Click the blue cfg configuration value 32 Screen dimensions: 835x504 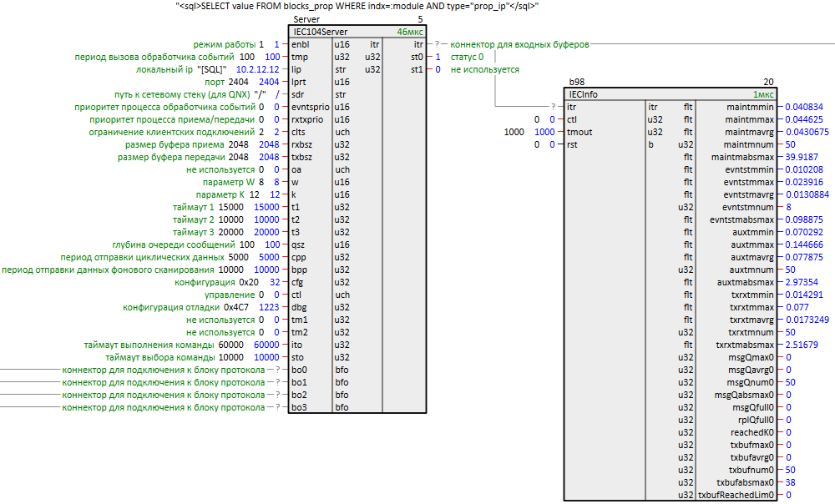coord(273,282)
